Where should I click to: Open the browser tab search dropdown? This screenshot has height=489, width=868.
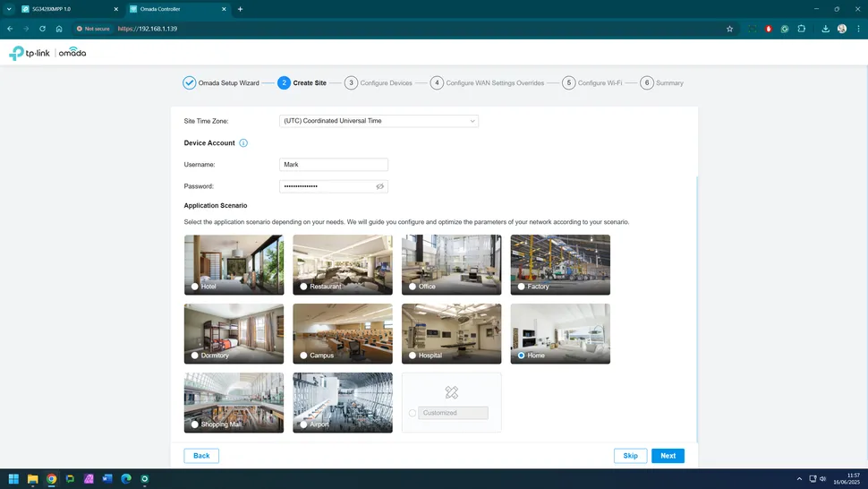(8, 9)
